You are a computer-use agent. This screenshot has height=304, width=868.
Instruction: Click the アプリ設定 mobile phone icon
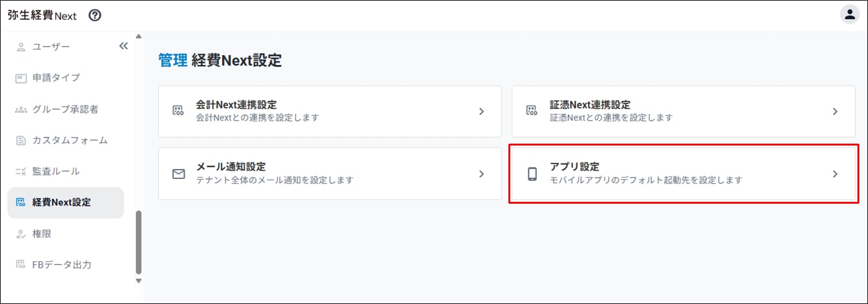tap(532, 174)
